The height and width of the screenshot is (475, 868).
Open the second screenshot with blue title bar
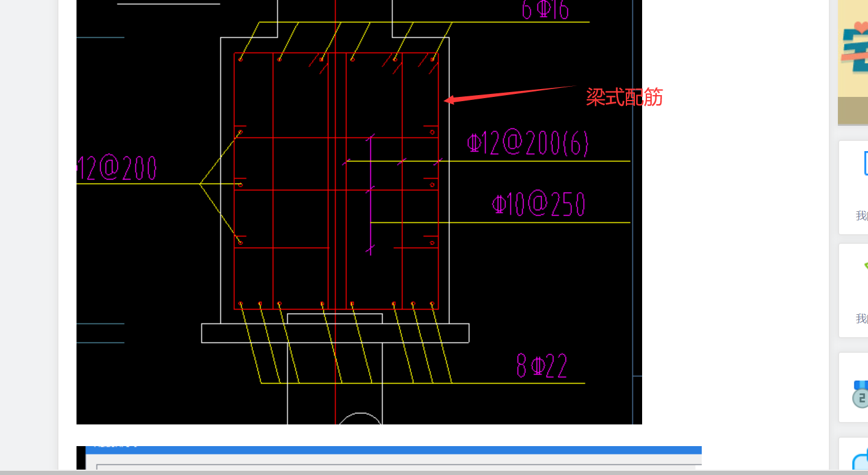389,458
